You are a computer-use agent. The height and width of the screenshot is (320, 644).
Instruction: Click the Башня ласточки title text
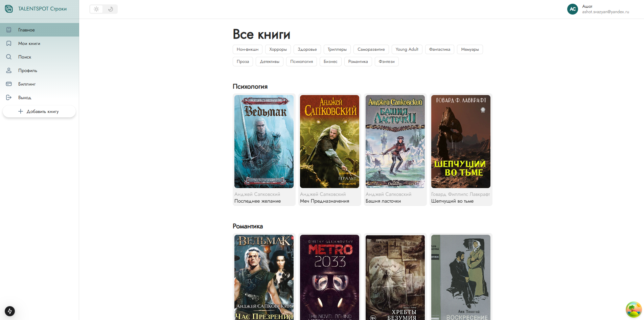pos(383,201)
